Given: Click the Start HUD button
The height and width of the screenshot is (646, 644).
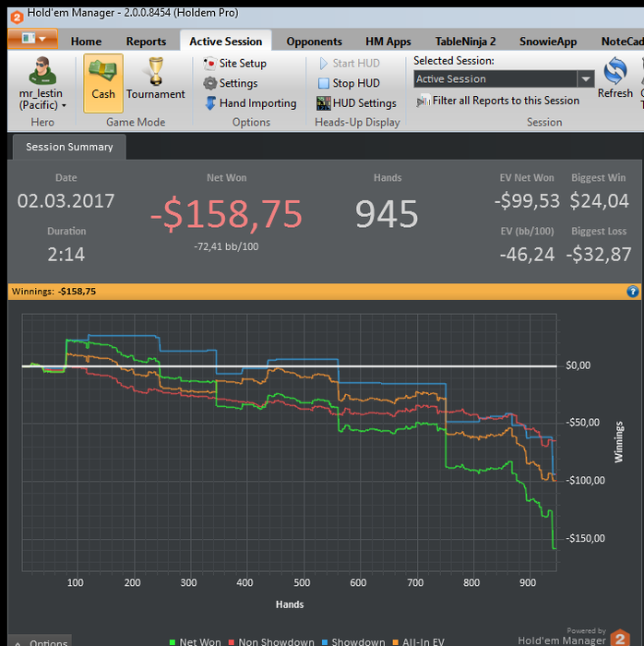Looking at the screenshot, I should 349,64.
